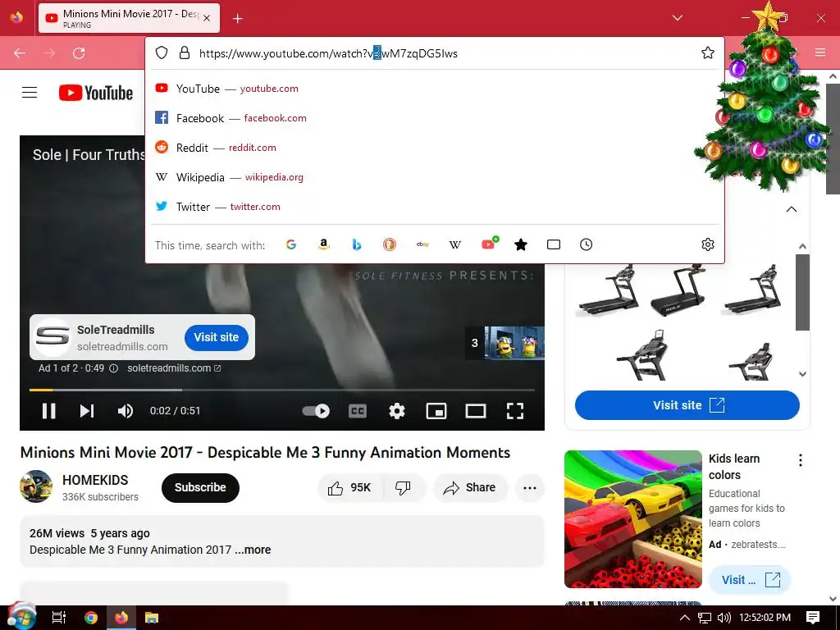
Task: Open more actions for video
Action: point(530,487)
